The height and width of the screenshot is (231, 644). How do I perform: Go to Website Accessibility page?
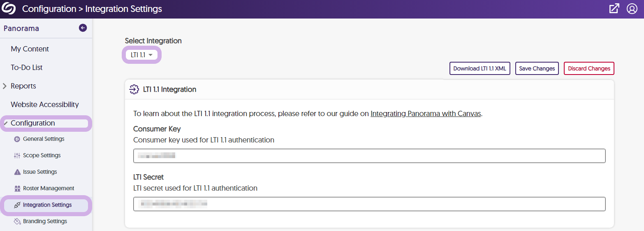point(44,105)
